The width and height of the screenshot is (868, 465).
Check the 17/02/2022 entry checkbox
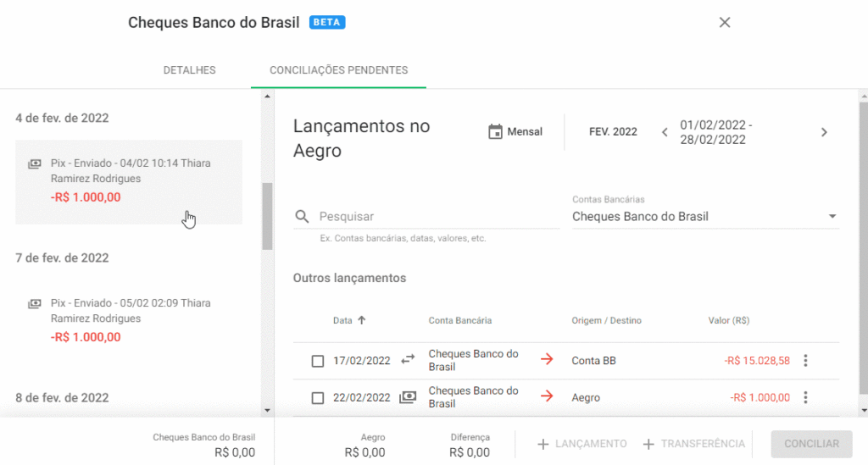(x=318, y=361)
